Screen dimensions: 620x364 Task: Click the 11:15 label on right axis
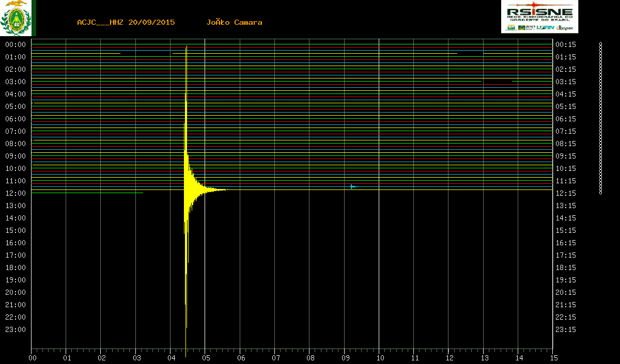[565, 181]
